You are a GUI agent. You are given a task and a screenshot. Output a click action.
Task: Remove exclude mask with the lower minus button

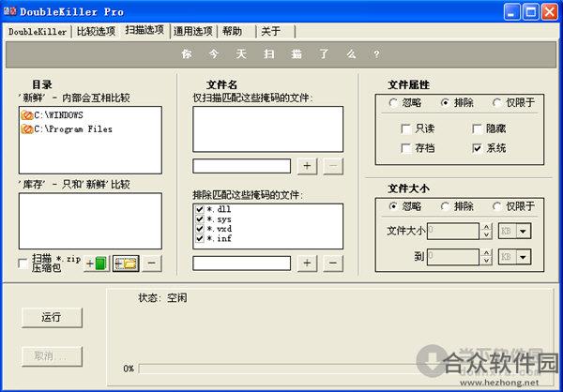[x=333, y=264]
